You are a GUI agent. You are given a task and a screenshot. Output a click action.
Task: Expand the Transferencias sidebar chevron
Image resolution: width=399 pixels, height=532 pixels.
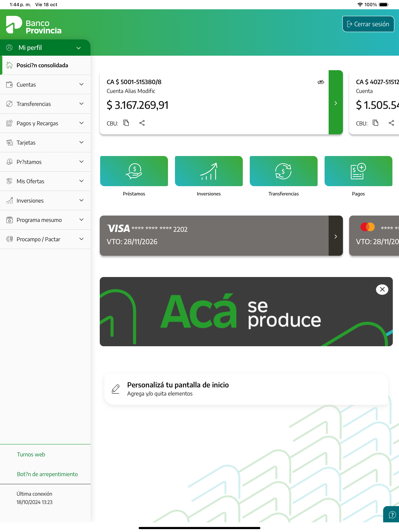tap(82, 104)
